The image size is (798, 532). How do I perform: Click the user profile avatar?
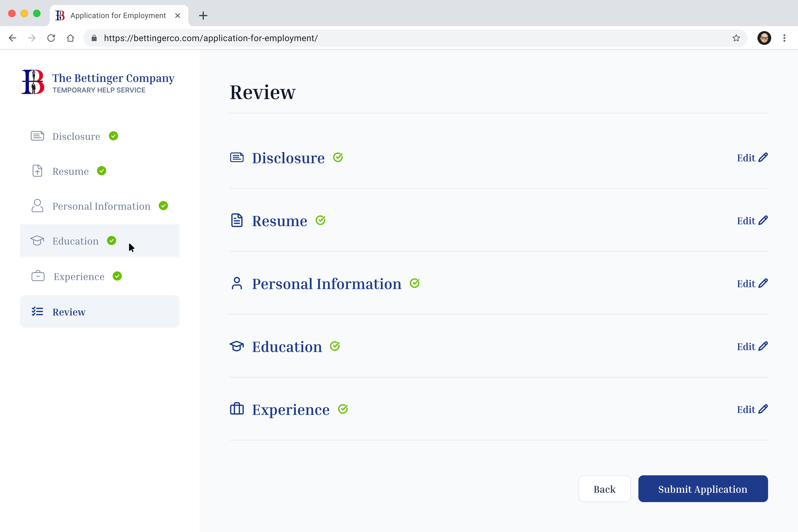pos(764,38)
